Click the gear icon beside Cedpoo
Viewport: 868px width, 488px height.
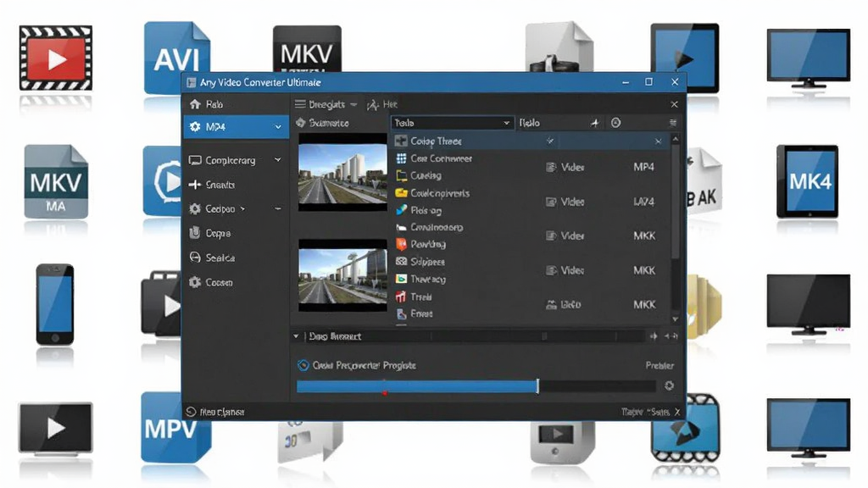(x=195, y=208)
